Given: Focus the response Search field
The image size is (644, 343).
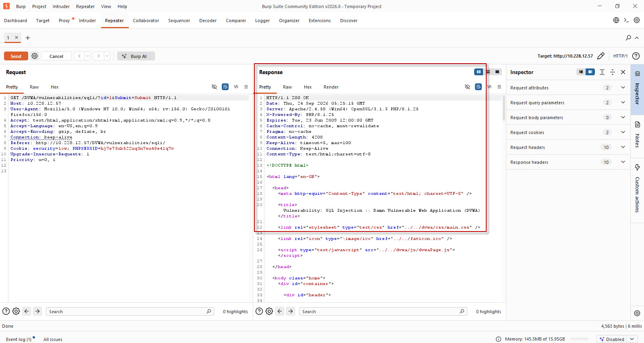Looking at the screenshot, I should 383,311.
